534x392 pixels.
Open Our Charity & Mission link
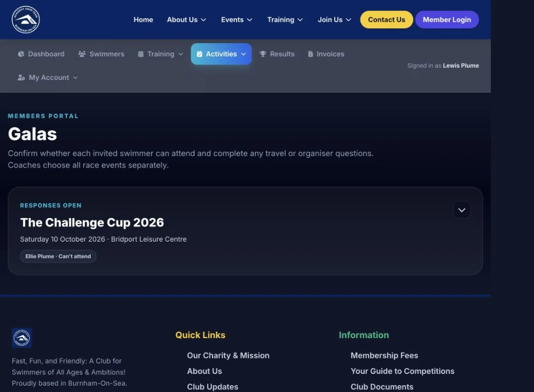[228, 355]
